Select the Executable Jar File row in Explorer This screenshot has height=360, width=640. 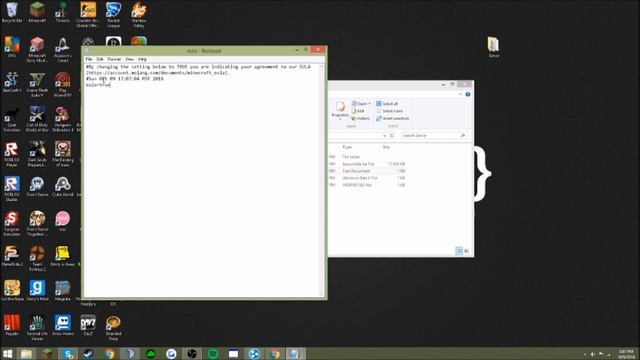pyautogui.click(x=367, y=164)
